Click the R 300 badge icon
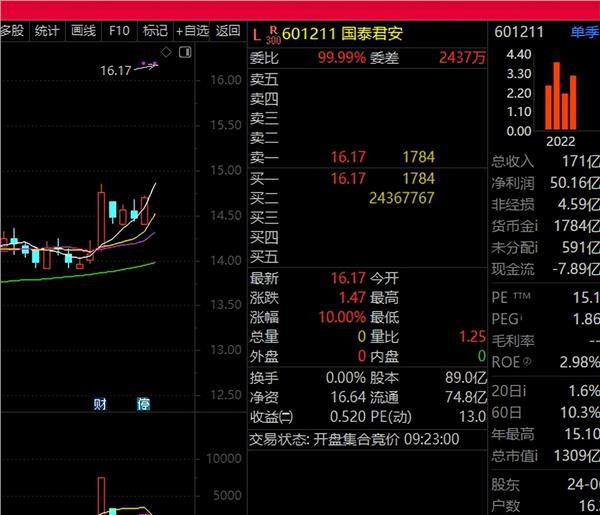Screen dimensions: 600x515 pos(273,35)
